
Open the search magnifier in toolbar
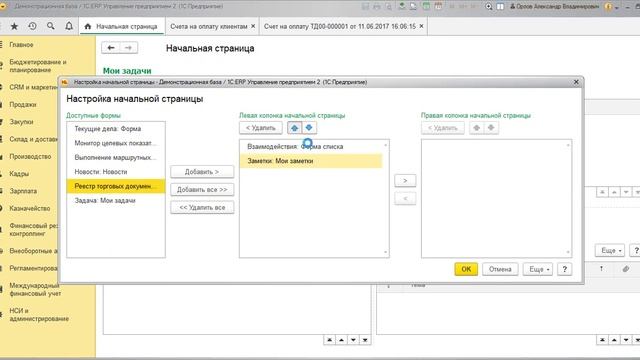coord(51,26)
